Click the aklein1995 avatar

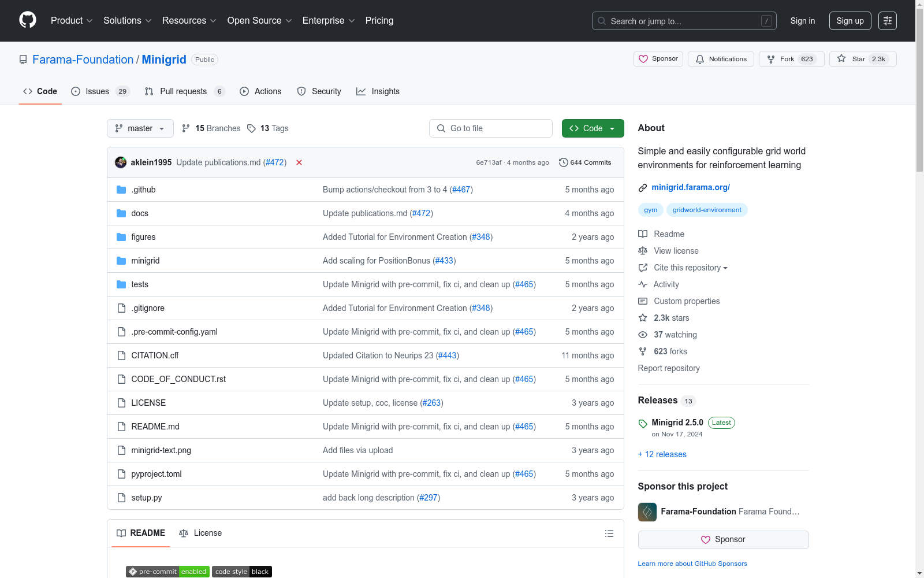(x=121, y=162)
